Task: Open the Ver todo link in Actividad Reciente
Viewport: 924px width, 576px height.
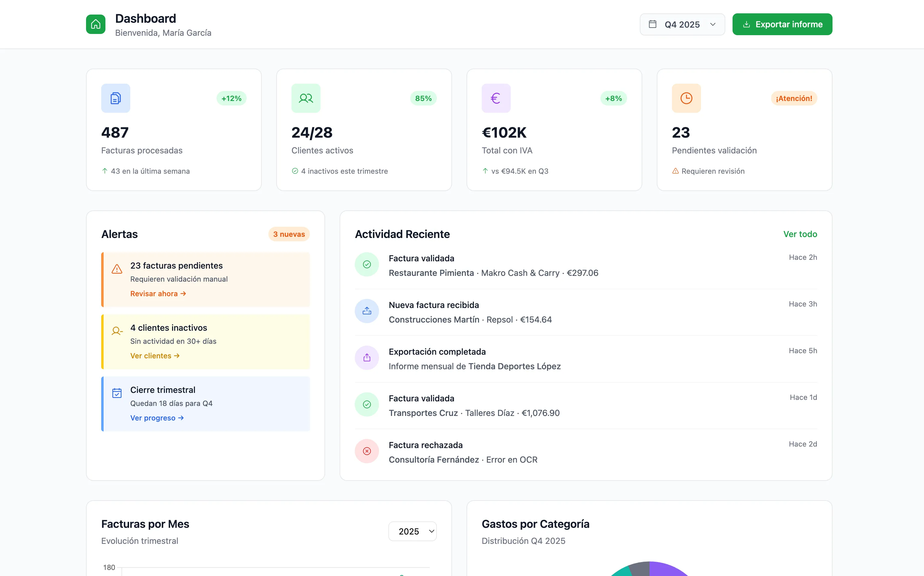Action: point(800,234)
